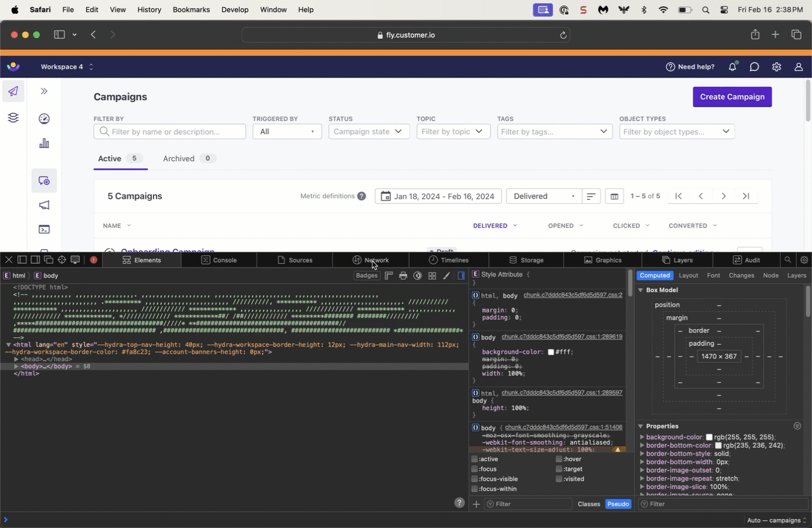Switch to the Sources tab
The height and width of the screenshot is (528, 812).
pyautogui.click(x=295, y=260)
